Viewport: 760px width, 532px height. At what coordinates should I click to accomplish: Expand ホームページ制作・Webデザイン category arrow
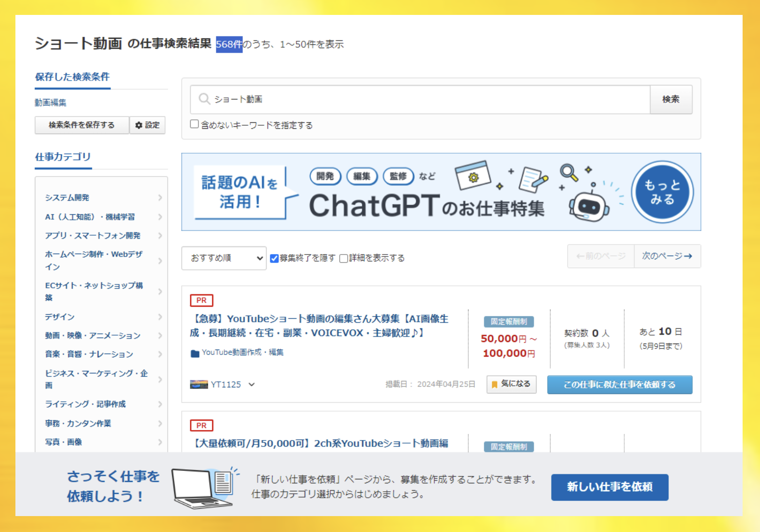(160, 261)
